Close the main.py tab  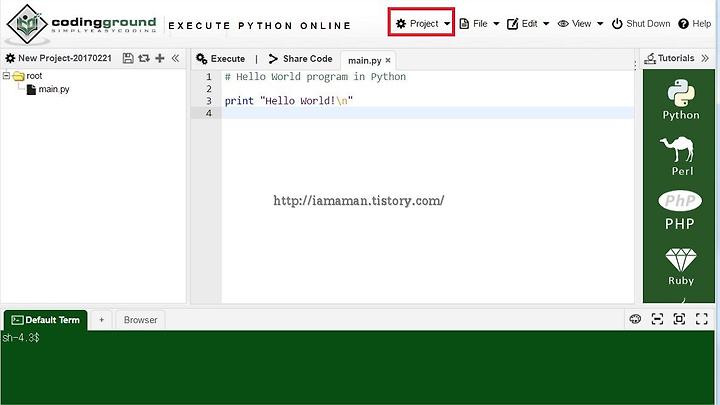click(x=388, y=61)
